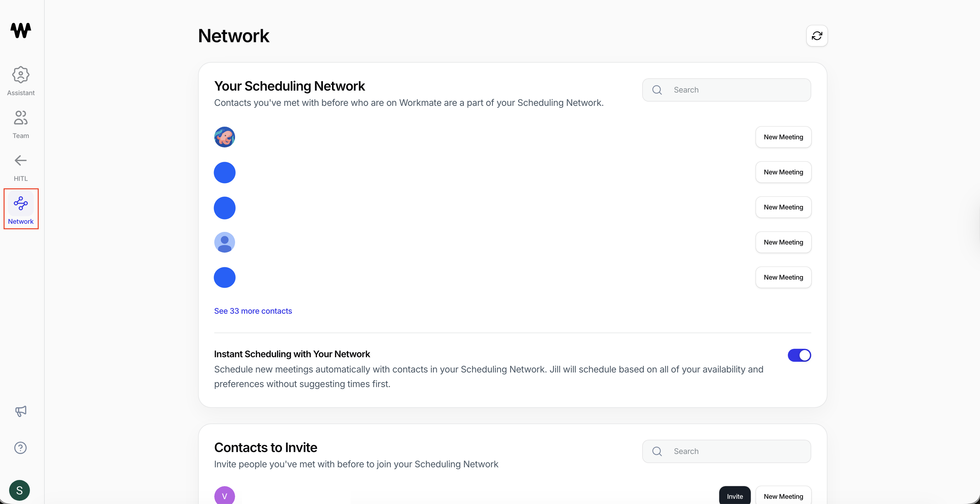Viewport: 980px width, 504px height.
Task: Focus the Contacts to Invite search field
Action: [727, 451]
